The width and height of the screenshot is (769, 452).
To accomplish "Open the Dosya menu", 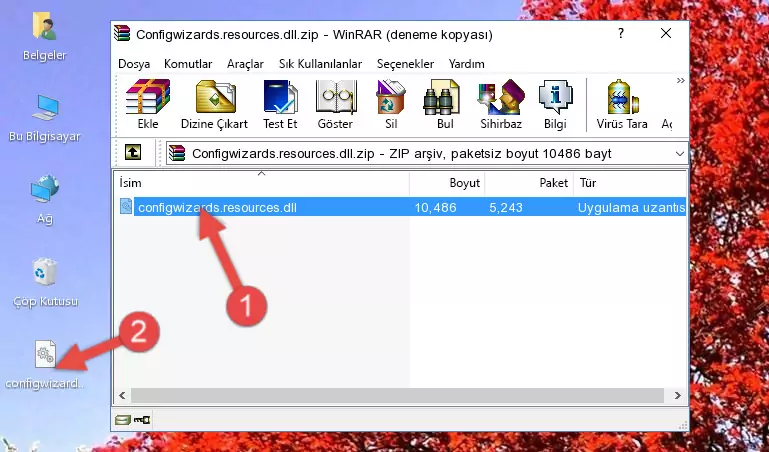I will (134, 64).
